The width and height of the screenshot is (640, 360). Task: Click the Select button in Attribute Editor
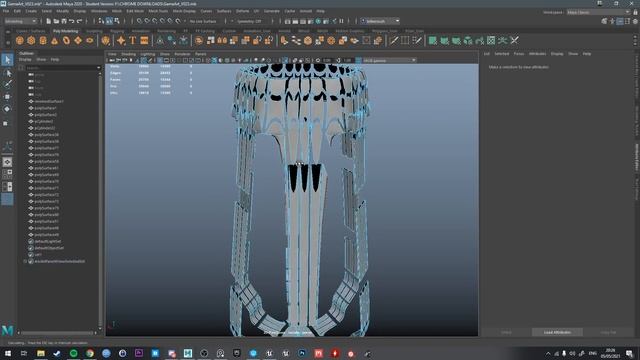click(x=506, y=332)
